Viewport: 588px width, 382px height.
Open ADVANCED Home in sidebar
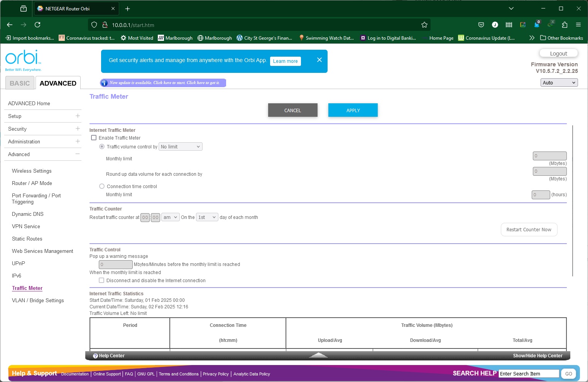click(29, 103)
